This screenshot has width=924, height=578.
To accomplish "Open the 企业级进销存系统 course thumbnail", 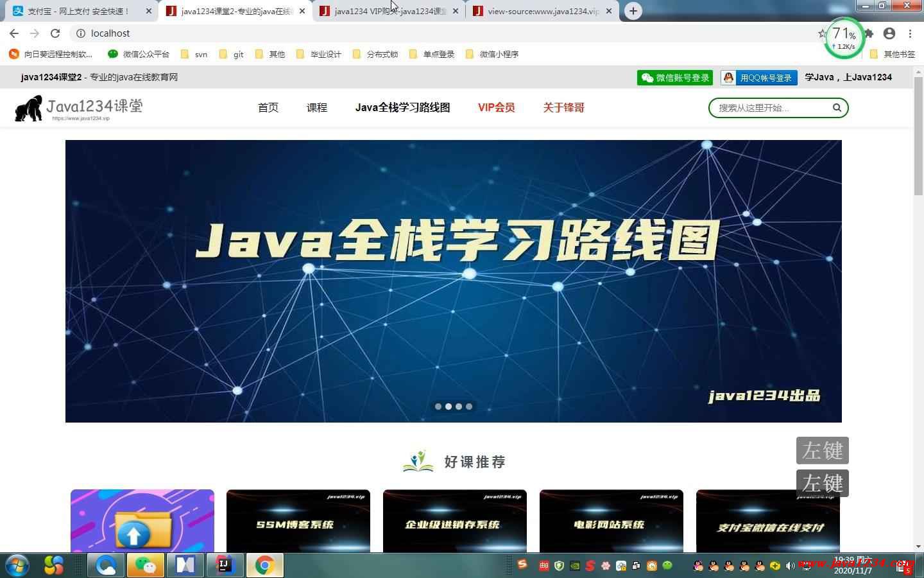I will (x=455, y=521).
